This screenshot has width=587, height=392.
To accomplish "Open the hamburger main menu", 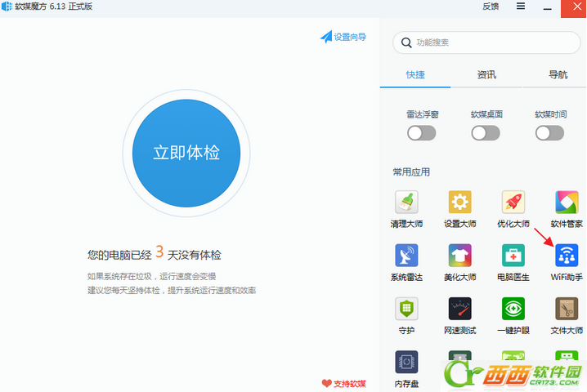I will pyautogui.click(x=521, y=7).
